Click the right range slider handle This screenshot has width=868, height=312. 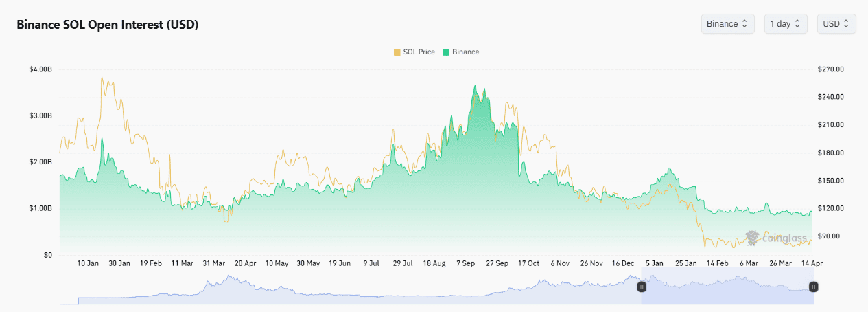[813, 287]
